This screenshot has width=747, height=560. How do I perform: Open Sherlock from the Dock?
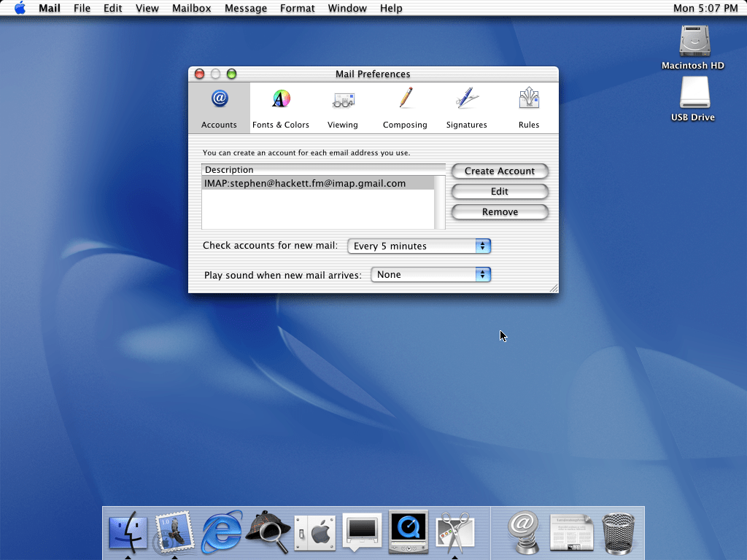point(268,532)
